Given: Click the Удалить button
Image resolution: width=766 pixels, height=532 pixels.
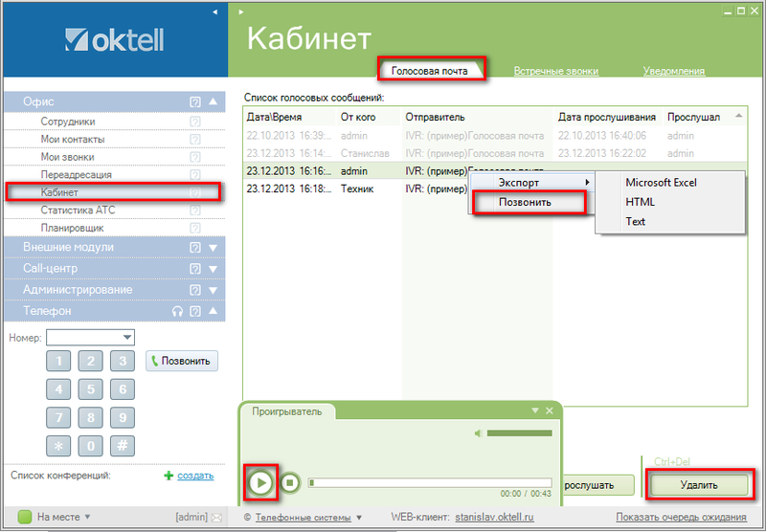Looking at the screenshot, I should point(698,485).
